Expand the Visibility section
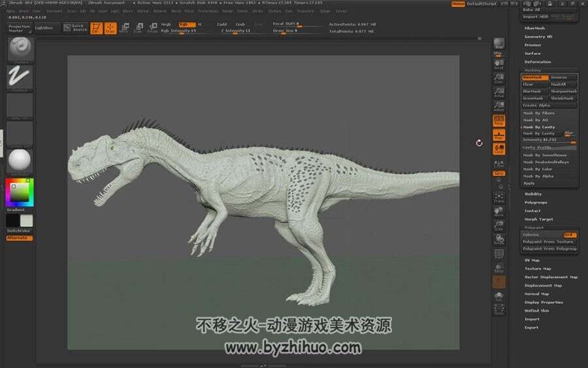The height and width of the screenshot is (368, 588). click(533, 194)
